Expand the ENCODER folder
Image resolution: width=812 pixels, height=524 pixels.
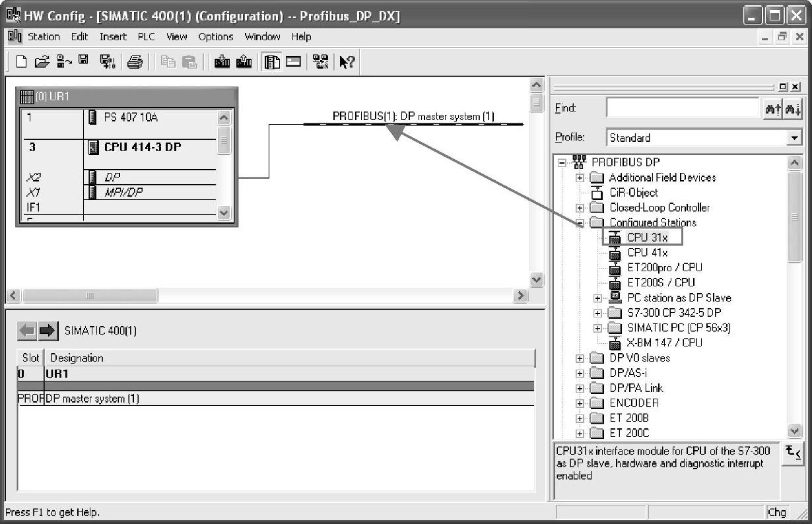[580, 403]
